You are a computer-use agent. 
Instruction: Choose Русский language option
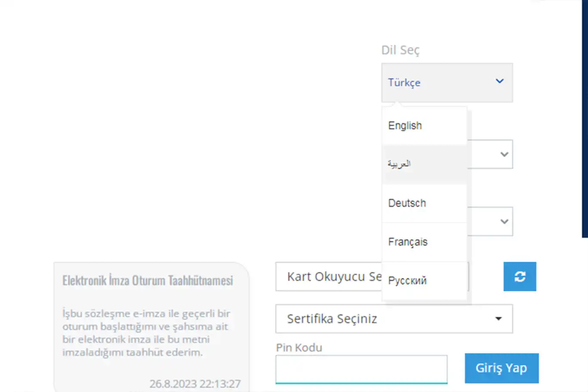[424, 281]
